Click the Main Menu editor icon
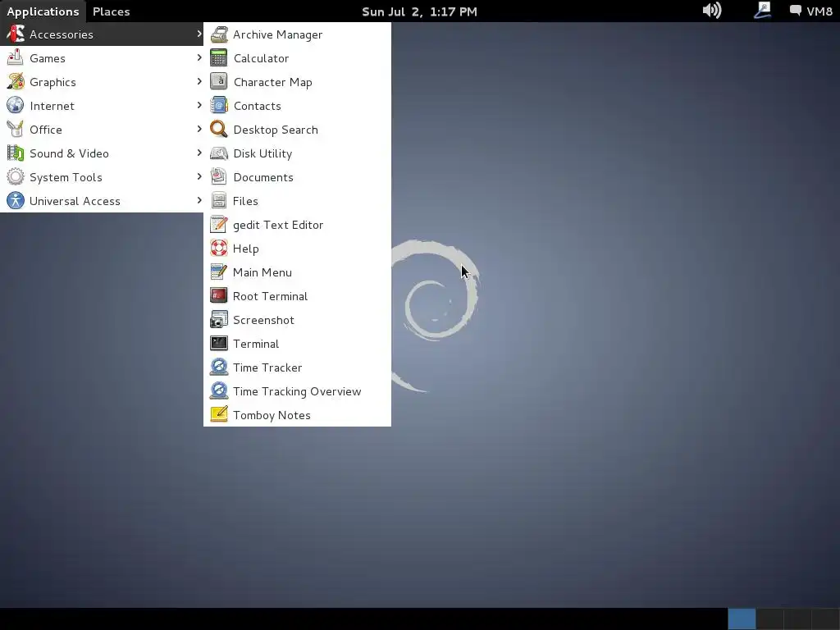 coord(218,272)
